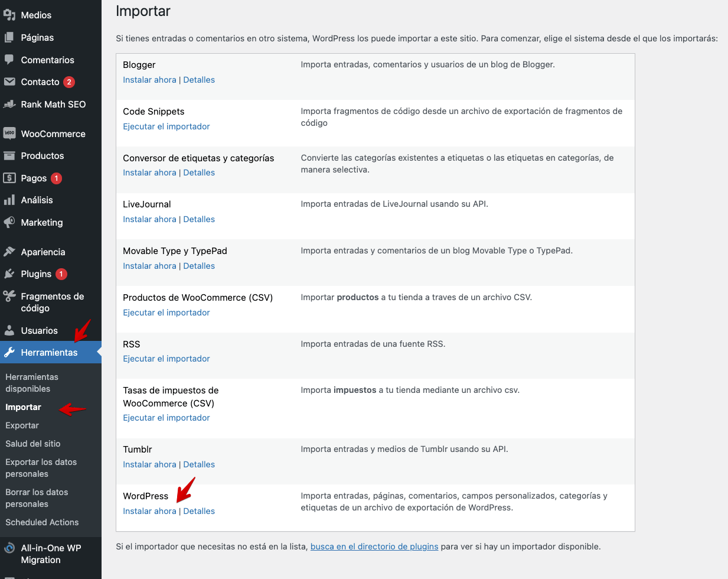Image resolution: width=728 pixels, height=579 pixels.
Task: Follow busca en el directorio de plugins link
Action: 374,547
